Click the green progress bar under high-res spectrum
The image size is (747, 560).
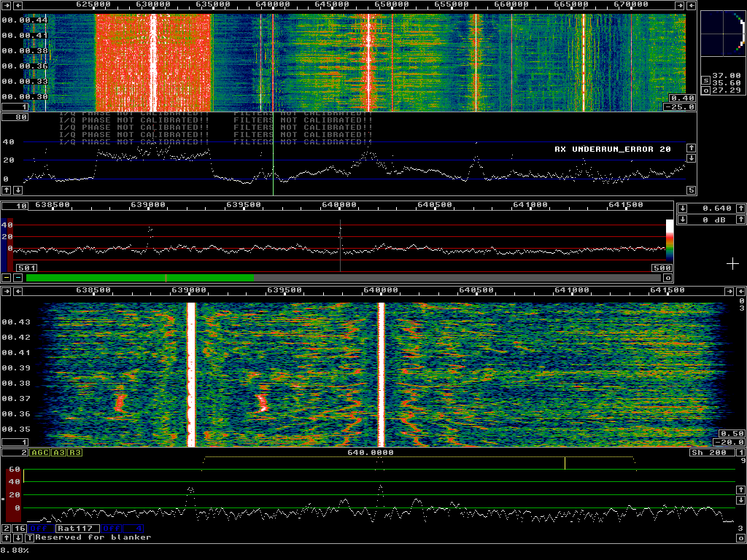click(140, 278)
